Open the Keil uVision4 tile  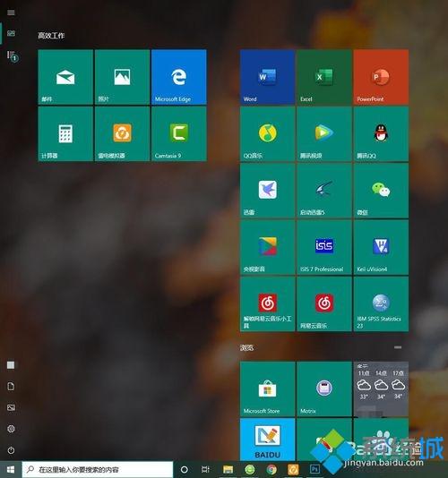(381, 247)
